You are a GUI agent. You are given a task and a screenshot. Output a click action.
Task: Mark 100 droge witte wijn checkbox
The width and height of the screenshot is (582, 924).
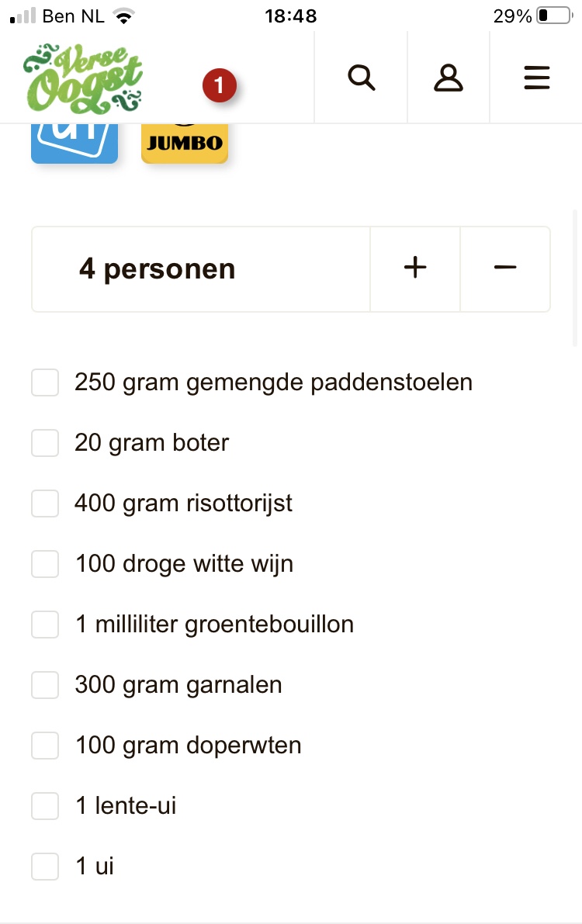coord(45,564)
